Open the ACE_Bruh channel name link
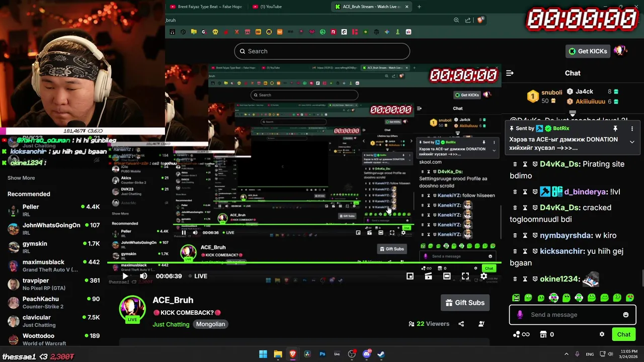 (x=173, y=300)
